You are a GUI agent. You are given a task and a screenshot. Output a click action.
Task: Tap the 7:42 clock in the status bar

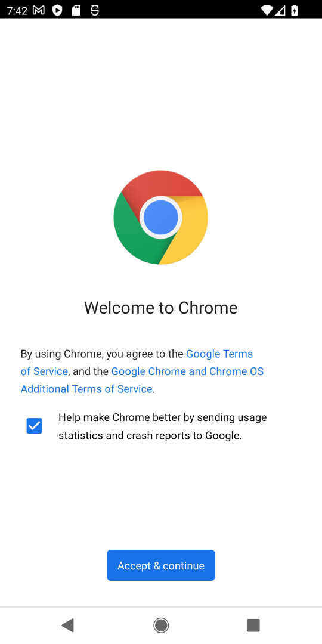coord(17,11)
